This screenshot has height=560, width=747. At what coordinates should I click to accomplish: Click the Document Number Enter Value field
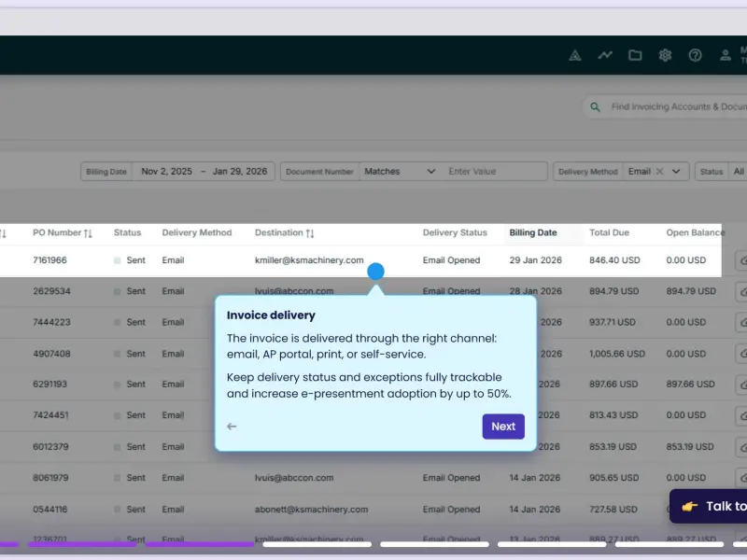[495, 172]
